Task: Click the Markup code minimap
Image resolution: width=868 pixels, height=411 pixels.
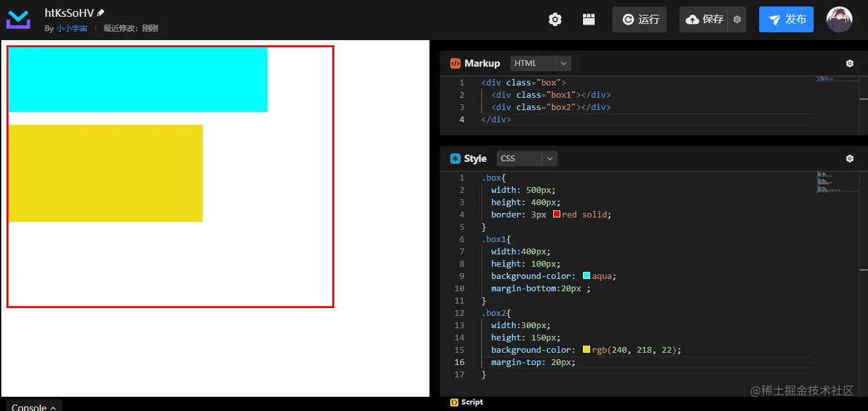Action: click(836, 79)
